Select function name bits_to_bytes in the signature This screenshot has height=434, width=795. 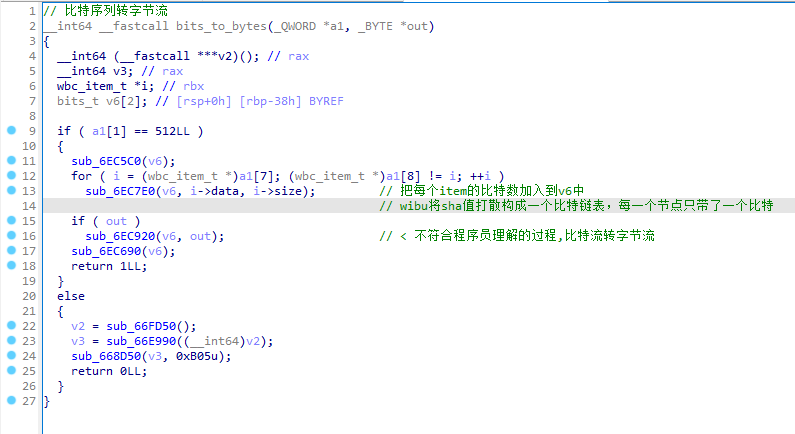(x=221, y=26)
